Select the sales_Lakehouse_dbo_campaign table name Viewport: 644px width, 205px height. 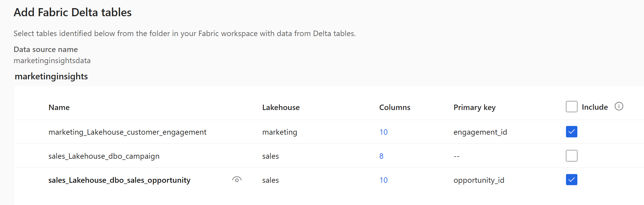[104, 156]
